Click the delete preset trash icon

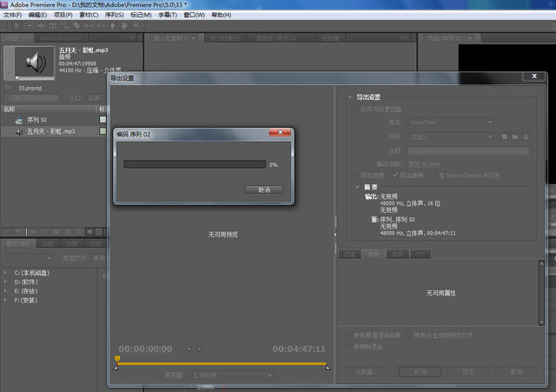[x=526, y=137]
